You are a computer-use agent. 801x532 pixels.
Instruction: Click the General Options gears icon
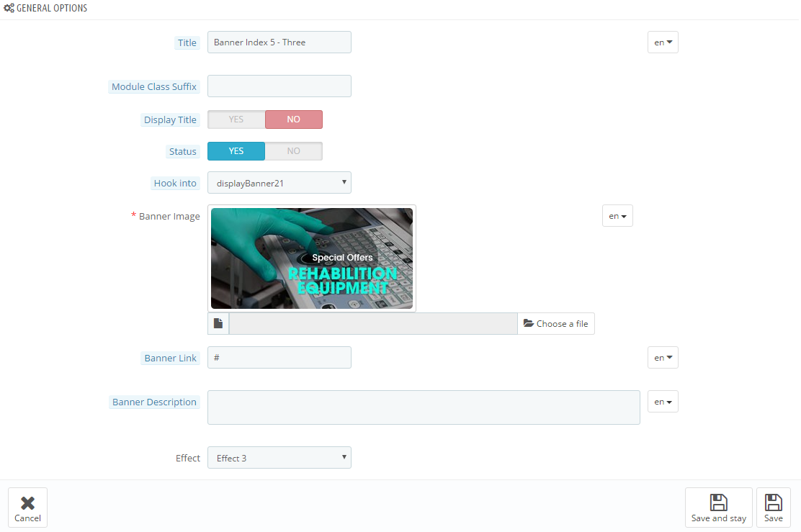[9, 8]
